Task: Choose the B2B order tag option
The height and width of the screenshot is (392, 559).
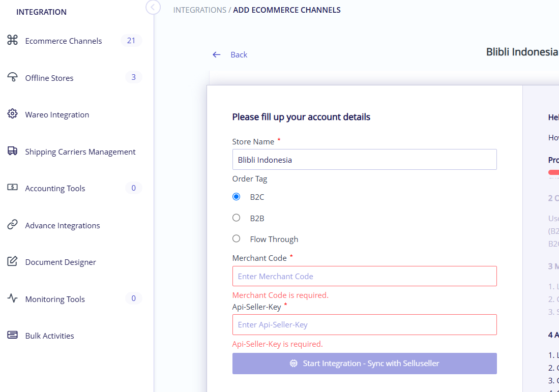Action: [236, 217]
